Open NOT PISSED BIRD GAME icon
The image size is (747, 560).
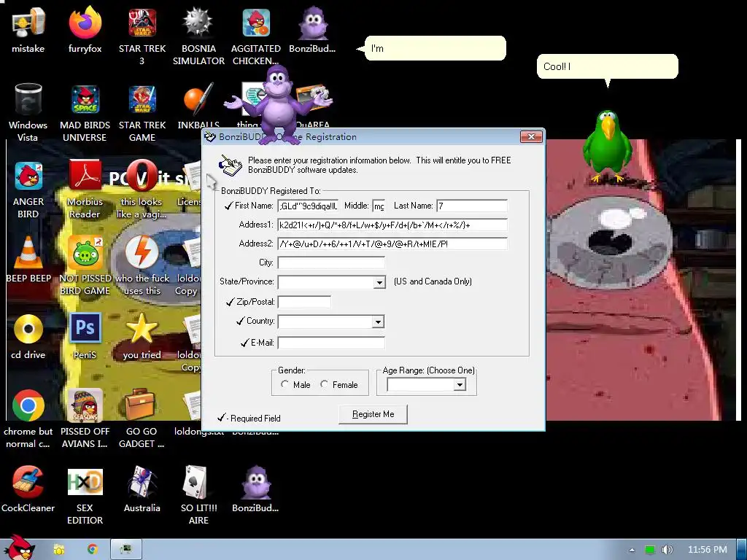(x=85, y=253)
